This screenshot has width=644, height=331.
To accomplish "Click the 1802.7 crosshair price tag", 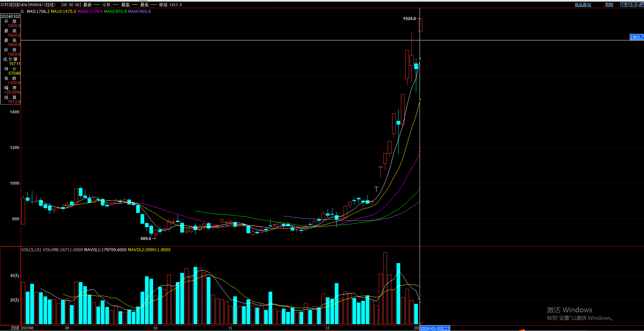I will point(637,37).
